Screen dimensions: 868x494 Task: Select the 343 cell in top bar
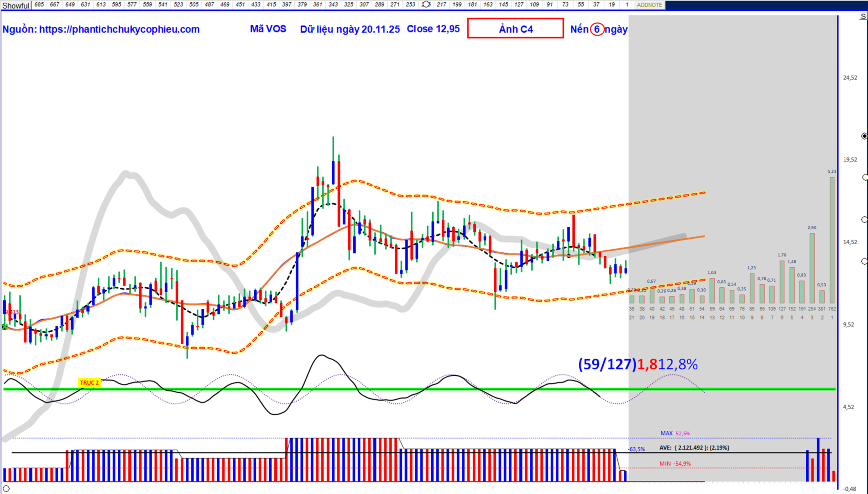(333, 4)
